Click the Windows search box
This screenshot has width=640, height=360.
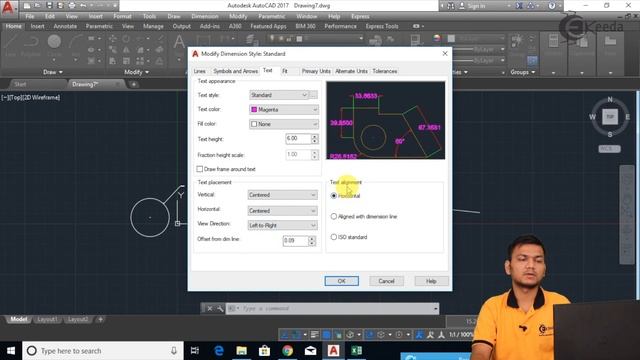tap(103, 351)
